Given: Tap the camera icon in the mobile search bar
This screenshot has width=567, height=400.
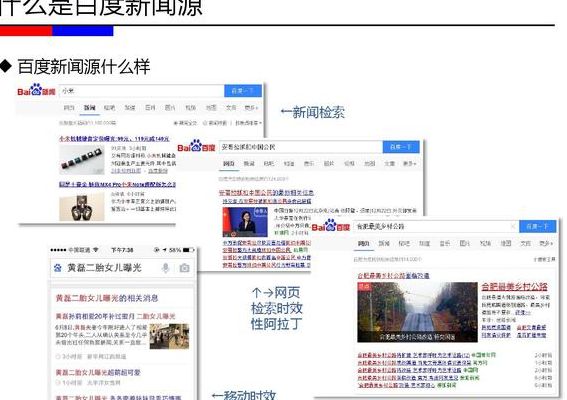Looking at the screenshot, I should [x=184, y=268].
